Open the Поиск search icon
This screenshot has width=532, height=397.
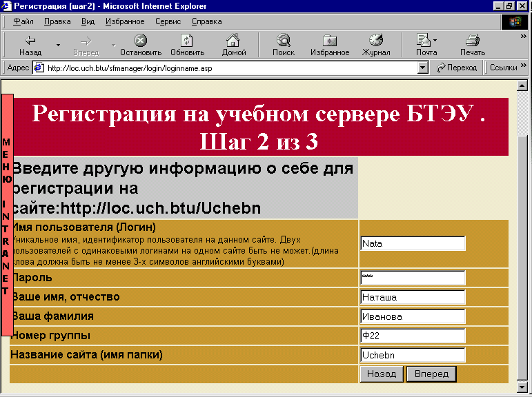click(x=284, y=41)
